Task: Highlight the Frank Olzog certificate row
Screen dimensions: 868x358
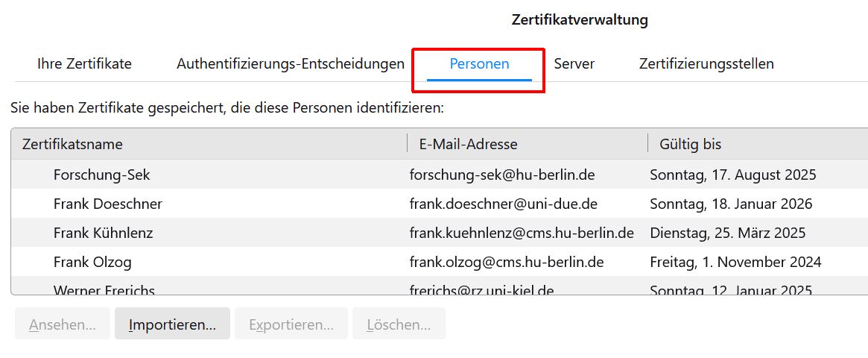Action: [x=92, y=263]
